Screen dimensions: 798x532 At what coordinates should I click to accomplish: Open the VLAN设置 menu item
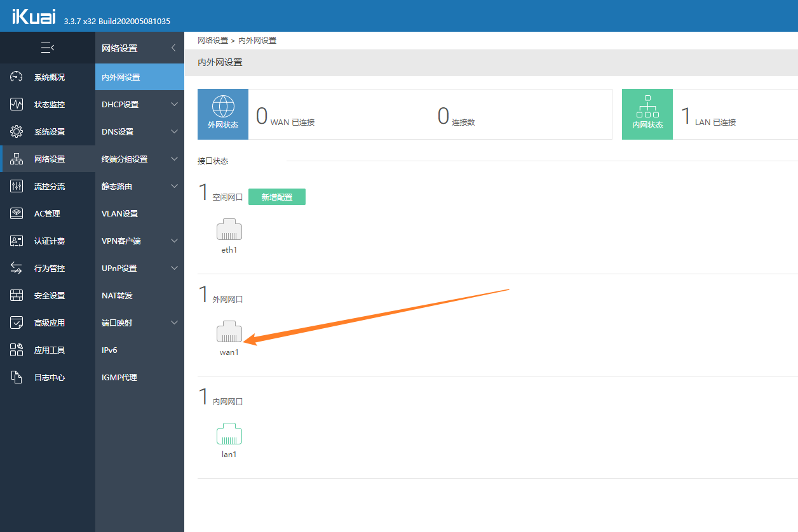119,214
